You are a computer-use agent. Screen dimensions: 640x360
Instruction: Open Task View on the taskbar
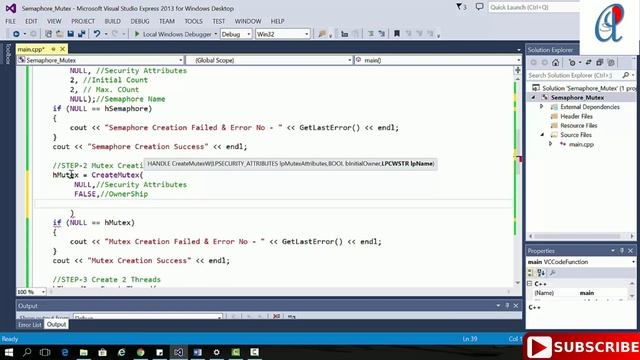pos(45,352)
